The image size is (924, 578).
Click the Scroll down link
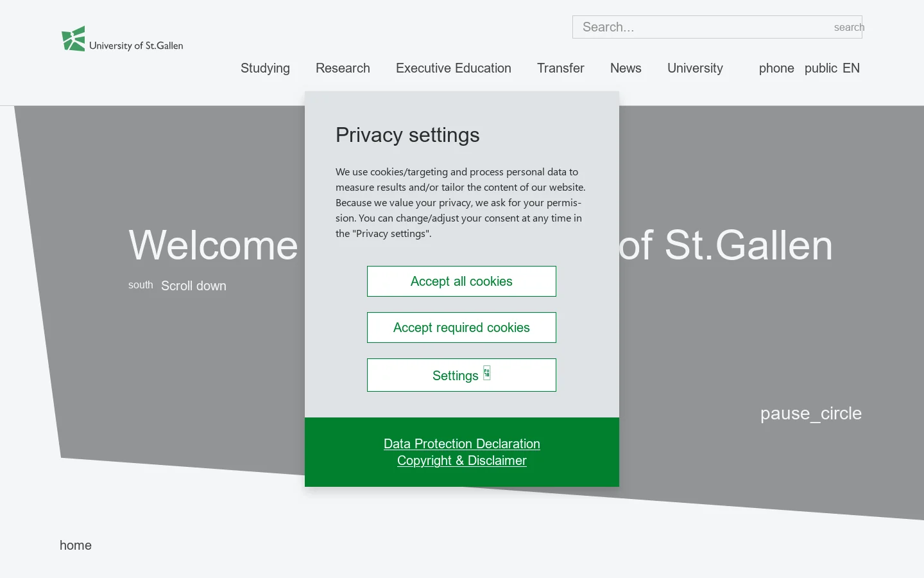(194, 286)
